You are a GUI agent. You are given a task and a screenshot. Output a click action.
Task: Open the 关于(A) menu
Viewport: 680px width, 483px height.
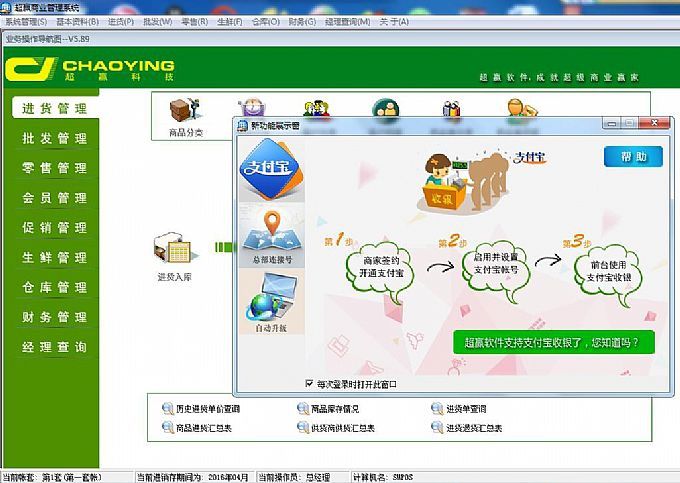click(x=394, y=22)
